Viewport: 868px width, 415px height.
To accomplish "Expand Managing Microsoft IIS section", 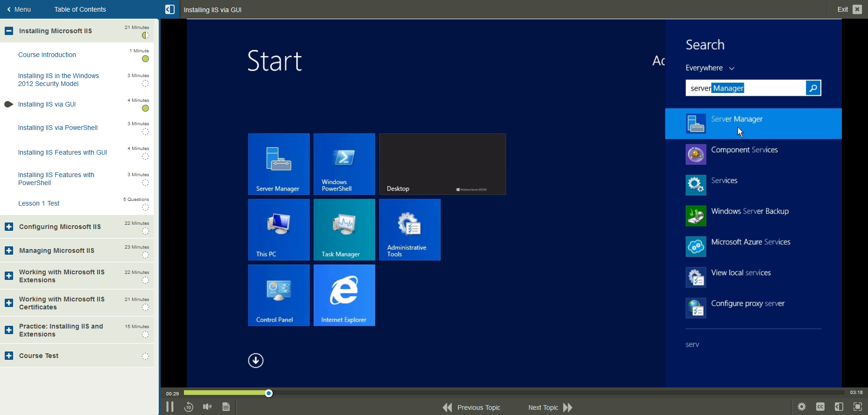I will [x=9, y=250].
